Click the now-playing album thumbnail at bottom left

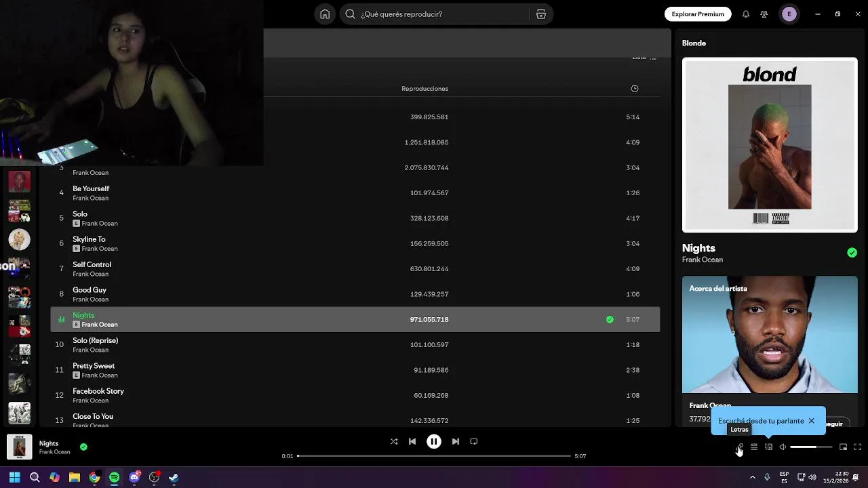point(20,447)
